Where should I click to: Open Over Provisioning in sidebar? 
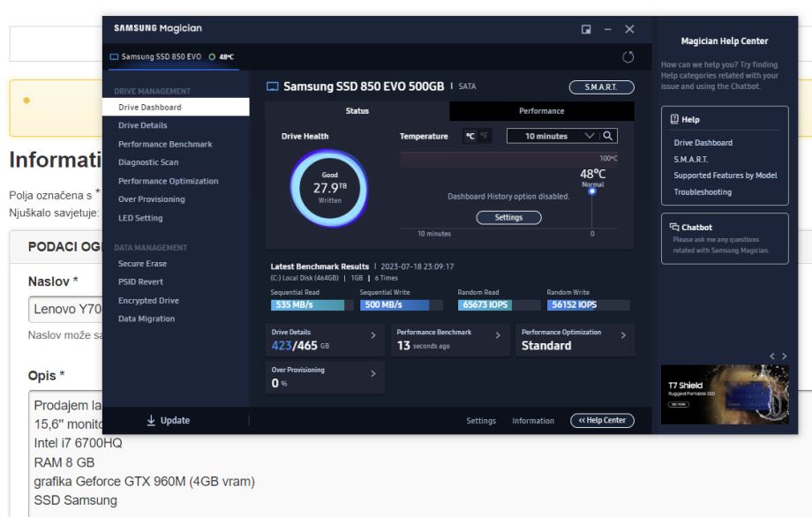[x=151, y=199]
